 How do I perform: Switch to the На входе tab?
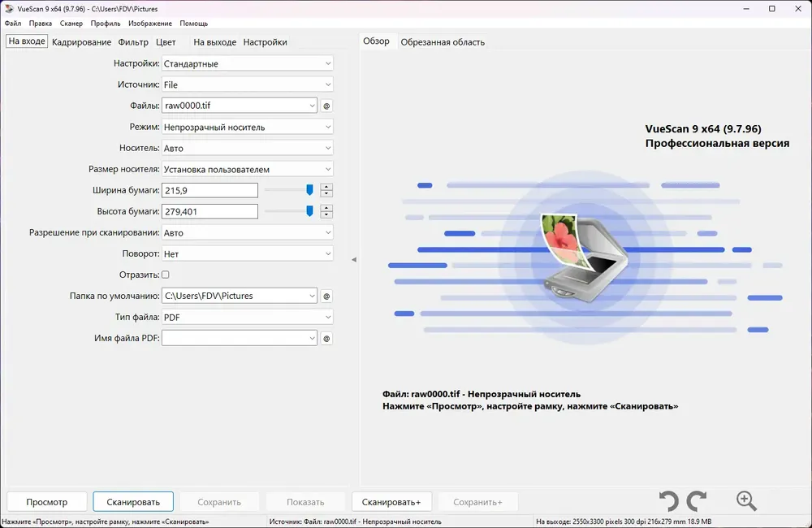click(27, 41)
